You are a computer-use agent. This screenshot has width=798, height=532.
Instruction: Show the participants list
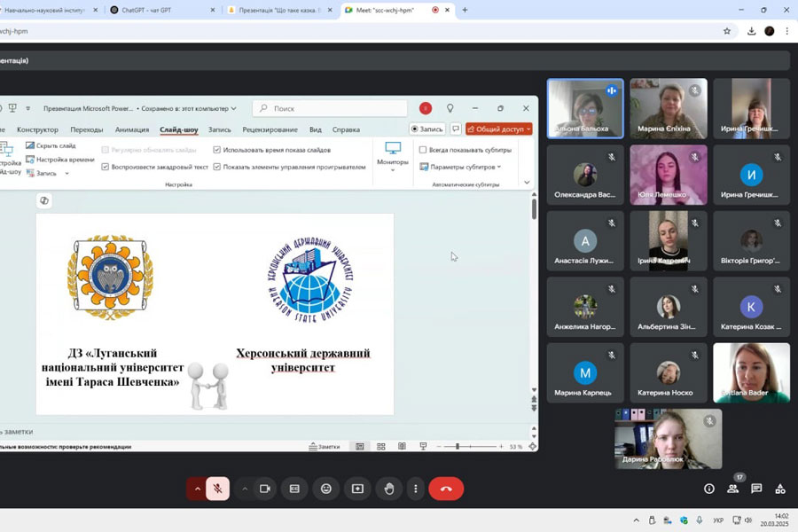tap(732, 489)
